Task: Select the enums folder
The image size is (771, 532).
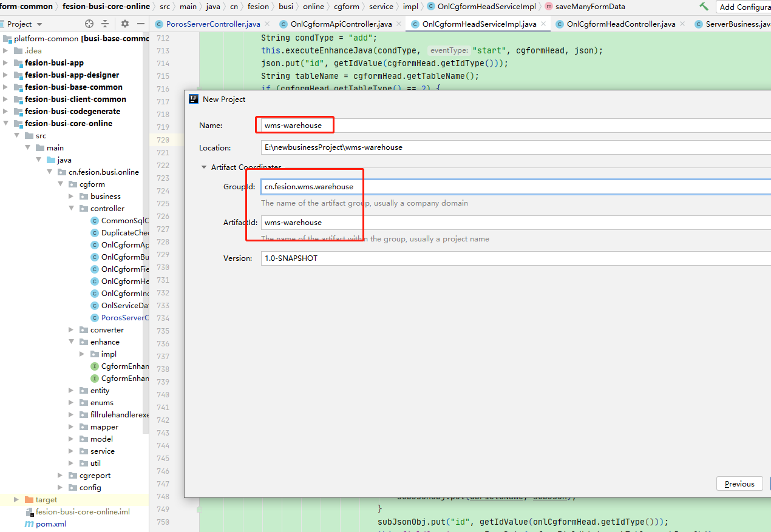Action: (101, 402)
